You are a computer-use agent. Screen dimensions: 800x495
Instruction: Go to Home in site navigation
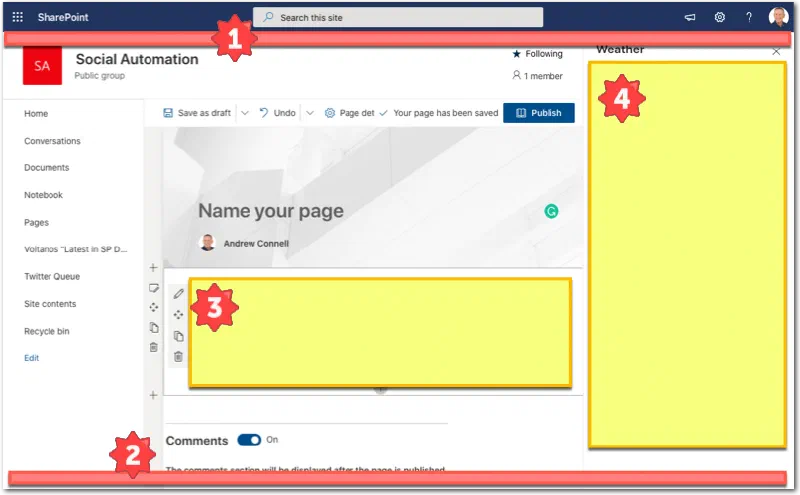(36, 113)
